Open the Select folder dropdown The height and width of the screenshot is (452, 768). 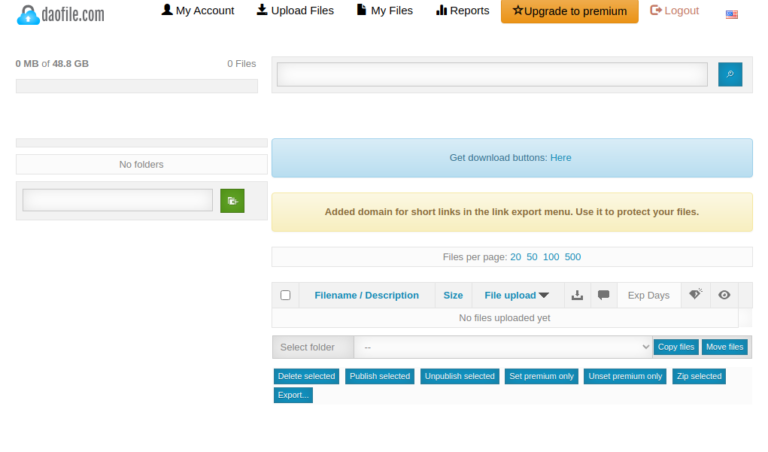(x=502, y=347)
